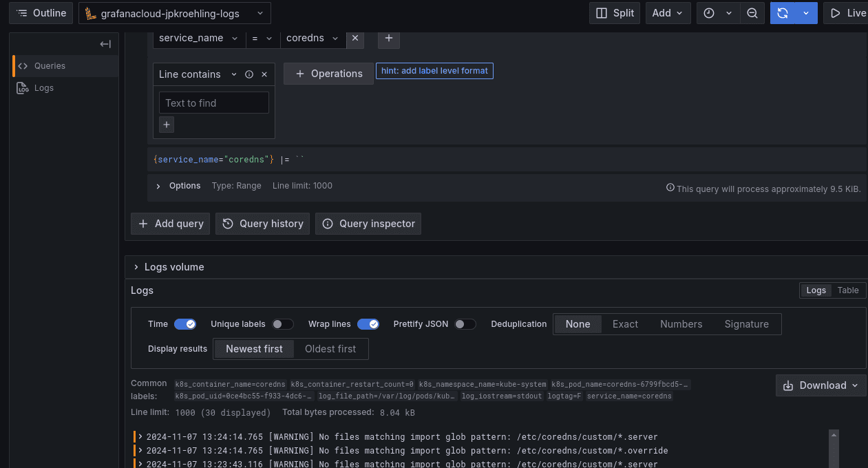Click the Add query button
Image resolution: width=868 pixels, height=468 pixels.
pos(169,223)
